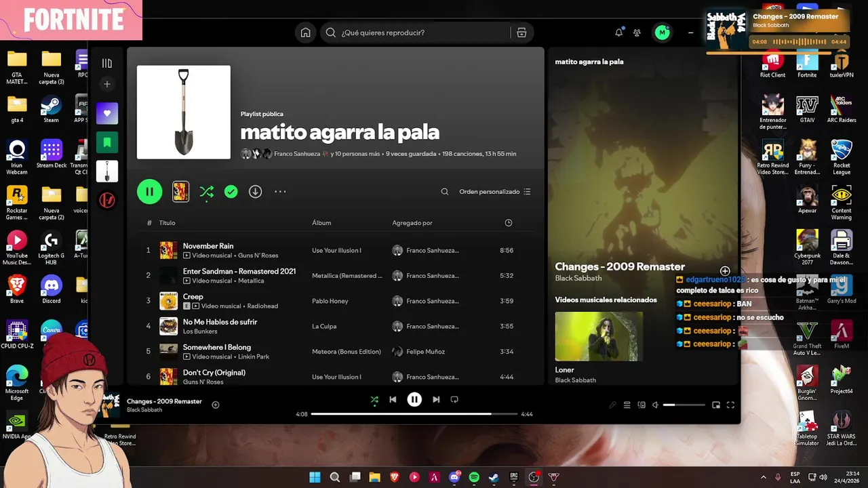This screenshot has height=488, width=868.
Task: Open Metallica artist link under Enter Sandman
Action: (251, 281)
